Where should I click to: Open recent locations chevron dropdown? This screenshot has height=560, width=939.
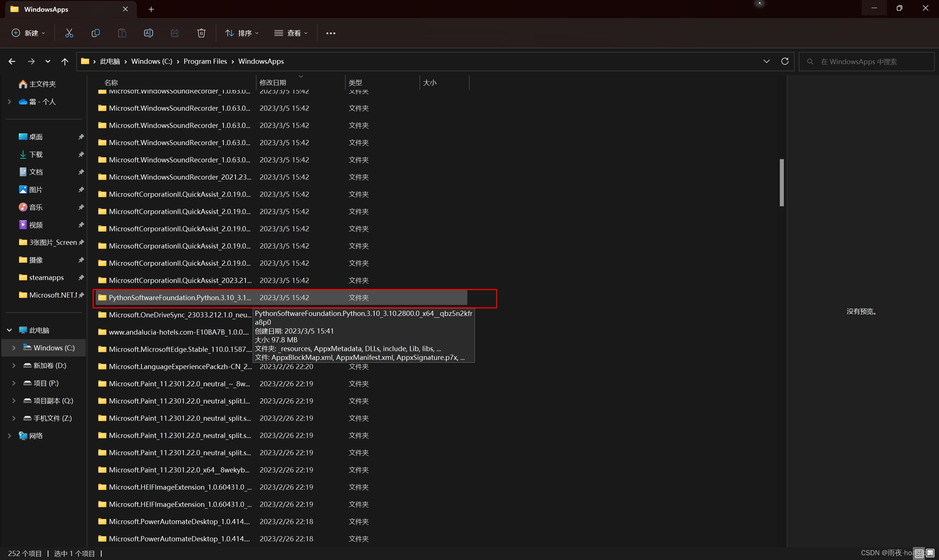tap(48, 62)
